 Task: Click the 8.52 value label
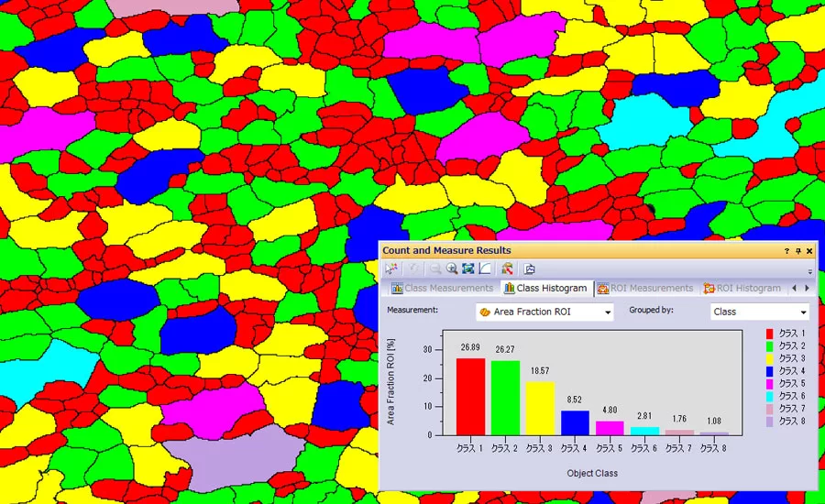pos(575,400)
